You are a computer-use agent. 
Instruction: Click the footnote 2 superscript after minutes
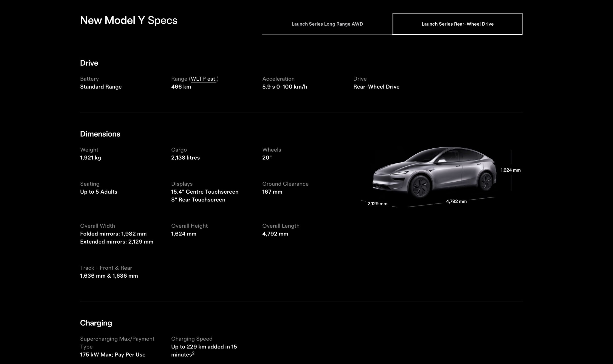tap(193, 353)
